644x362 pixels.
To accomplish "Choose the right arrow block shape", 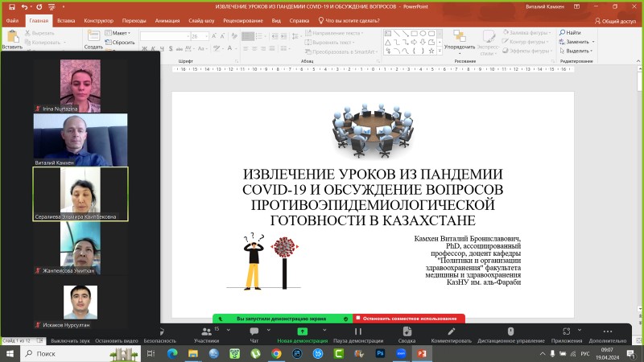I will point(414,43).
